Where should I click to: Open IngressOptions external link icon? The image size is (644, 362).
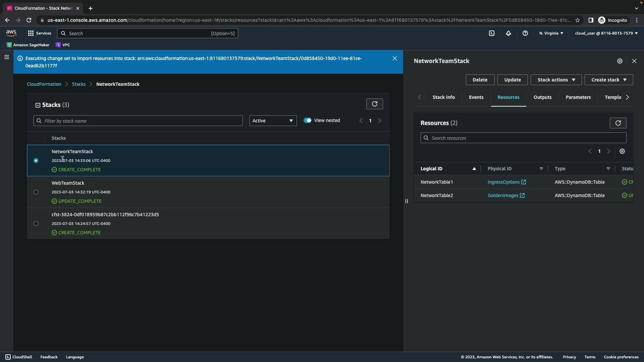[523, 182]
